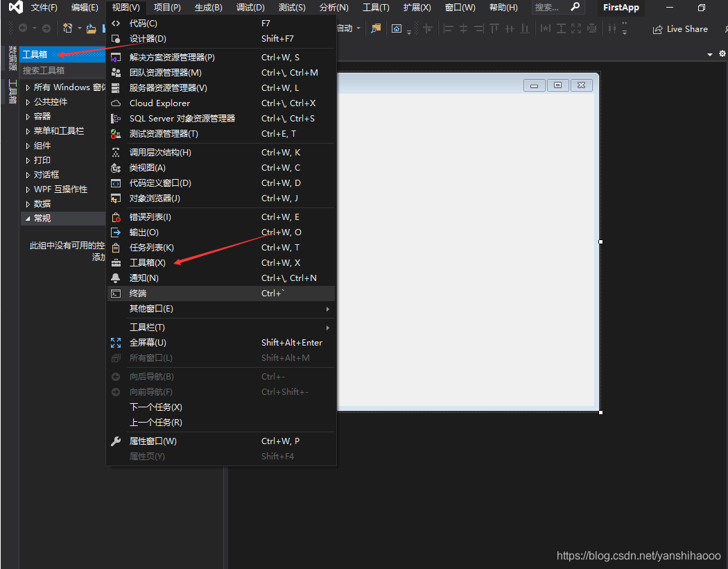Open the 工具(T) menu in menu bar
The width and height of the screenshot is (728, 569).
(x=376, y=8)
